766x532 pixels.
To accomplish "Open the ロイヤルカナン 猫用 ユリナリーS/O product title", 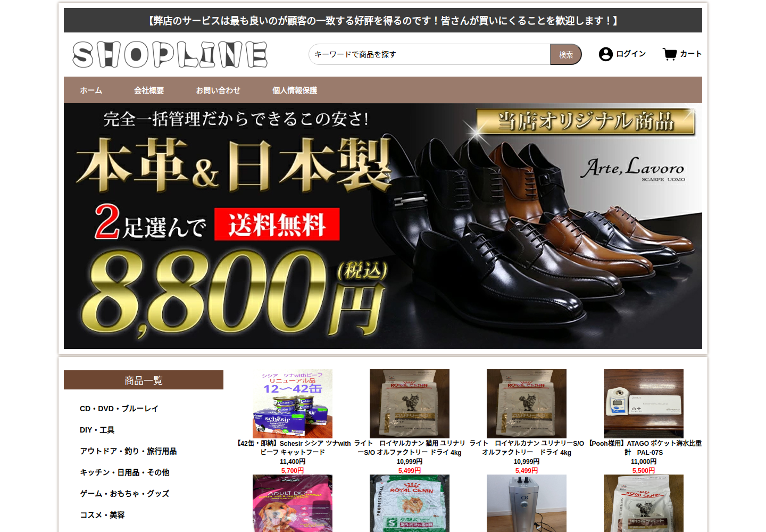I will click(410, 448).
